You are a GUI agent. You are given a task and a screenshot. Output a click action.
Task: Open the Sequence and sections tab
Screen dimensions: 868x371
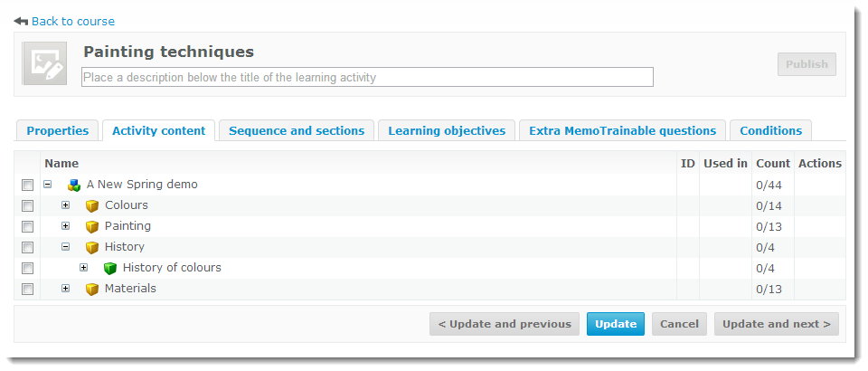[x=297, y=131]
